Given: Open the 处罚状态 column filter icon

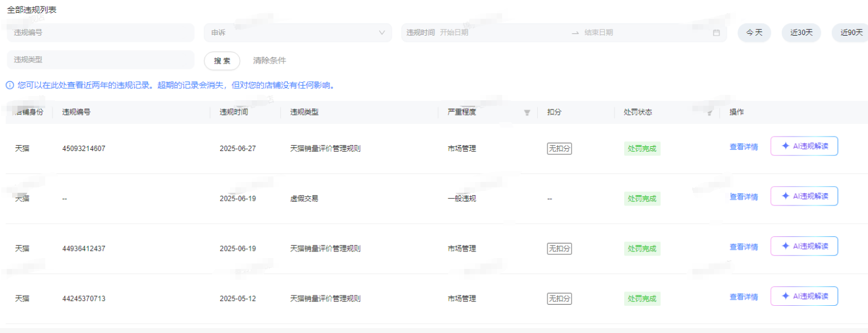Looking at the screenshot, I should 710,112.
